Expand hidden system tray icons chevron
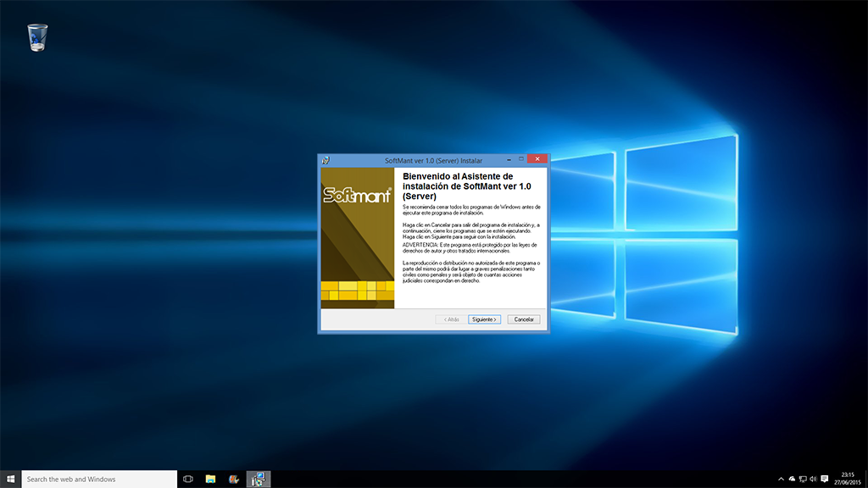 point(781,479)
